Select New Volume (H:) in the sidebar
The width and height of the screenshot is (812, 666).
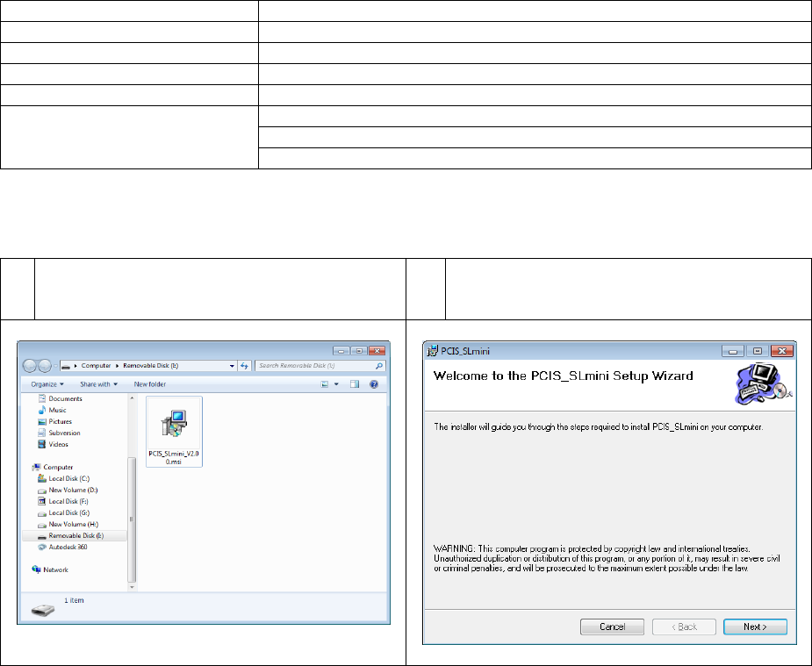(x=68, y=524)
